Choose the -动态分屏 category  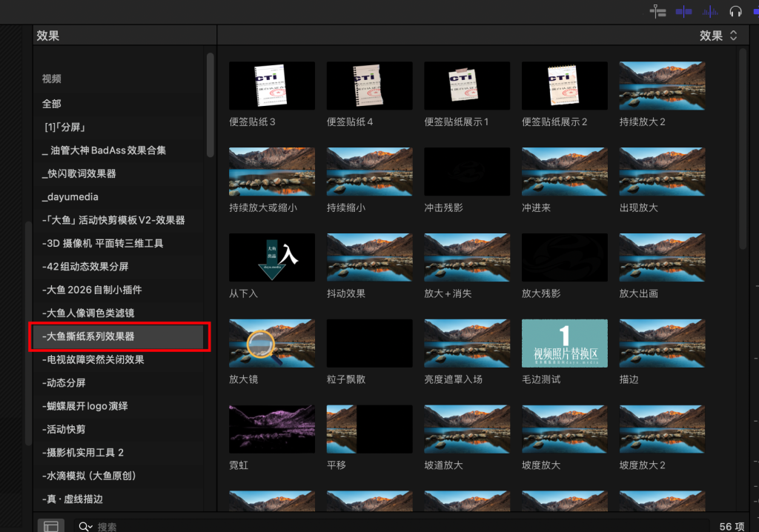(x=64, y=383)
